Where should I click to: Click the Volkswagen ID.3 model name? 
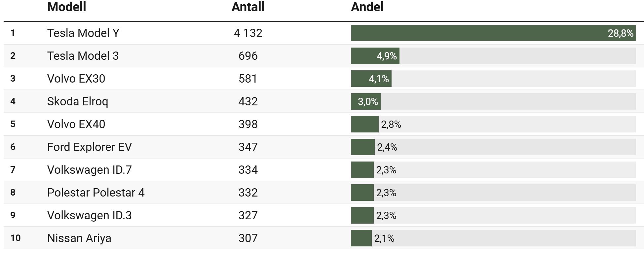coord(89,215)
